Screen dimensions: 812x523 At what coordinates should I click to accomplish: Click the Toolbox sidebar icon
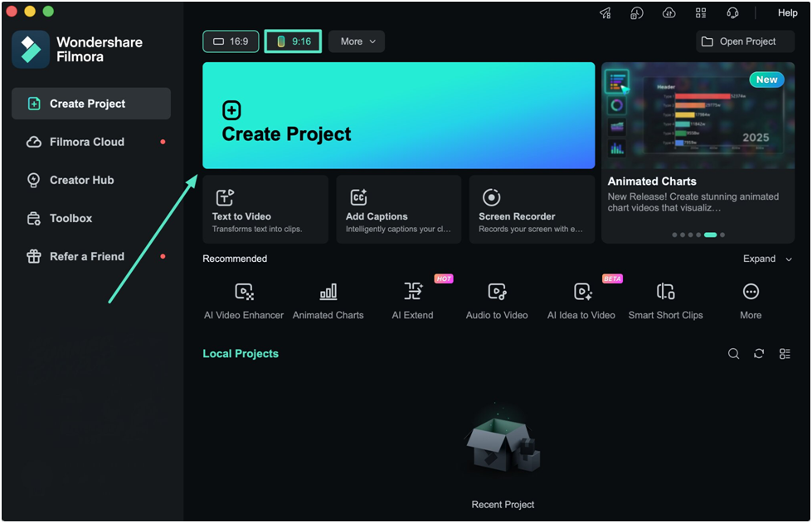pos(34,218)
